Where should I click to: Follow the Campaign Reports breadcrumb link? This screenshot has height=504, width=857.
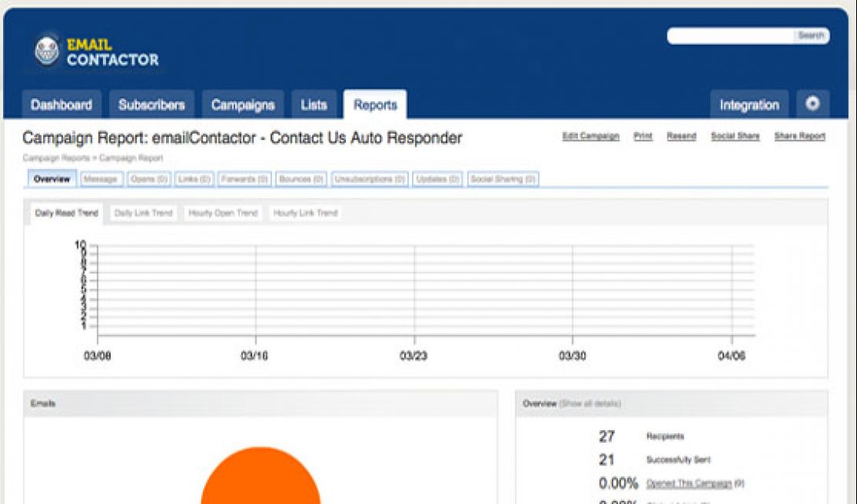pos(56,158)
